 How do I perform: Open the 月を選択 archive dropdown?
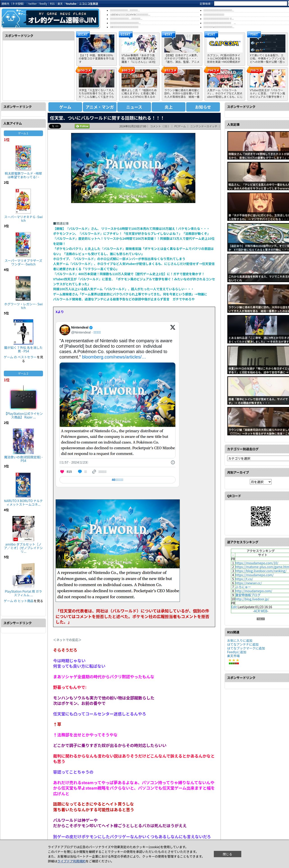tap(260, 482)
